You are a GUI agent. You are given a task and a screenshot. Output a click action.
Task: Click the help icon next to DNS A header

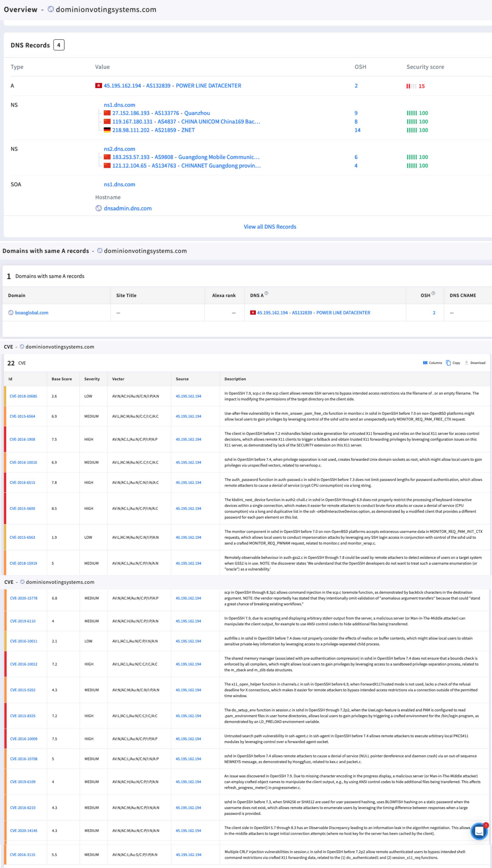tap(266, 293)
